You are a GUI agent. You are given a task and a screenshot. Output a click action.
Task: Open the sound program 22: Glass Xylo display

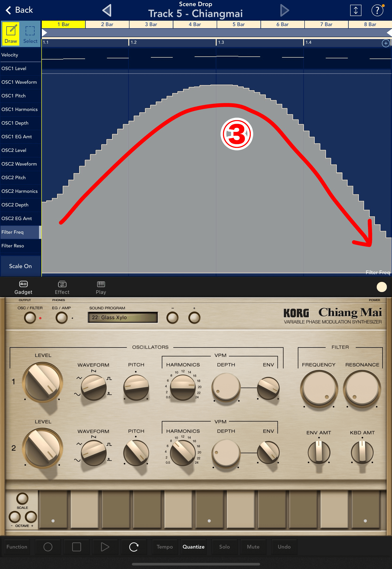[x=123, y=317]
